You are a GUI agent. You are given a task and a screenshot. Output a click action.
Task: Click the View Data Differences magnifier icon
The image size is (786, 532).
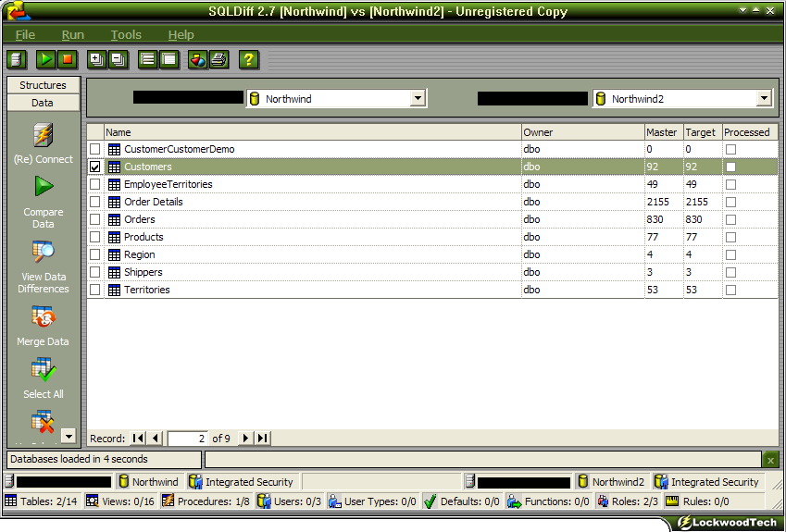pos(44,252)
